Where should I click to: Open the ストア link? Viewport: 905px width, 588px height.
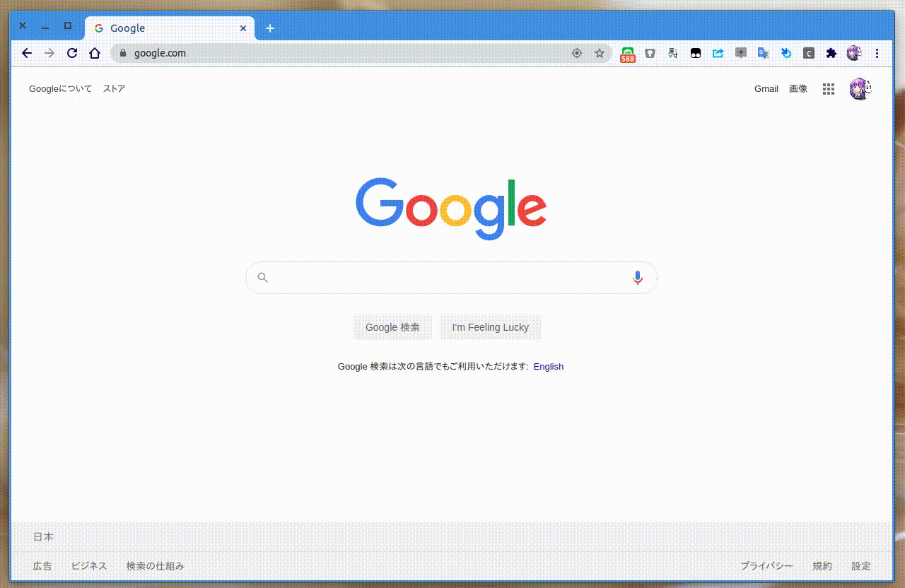[114, 89]
